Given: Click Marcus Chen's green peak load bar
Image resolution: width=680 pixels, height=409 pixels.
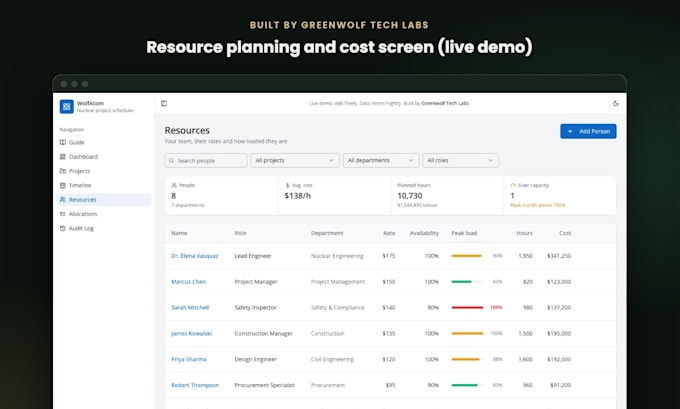Looking at the screenshot, I should [x=467, y=281].
